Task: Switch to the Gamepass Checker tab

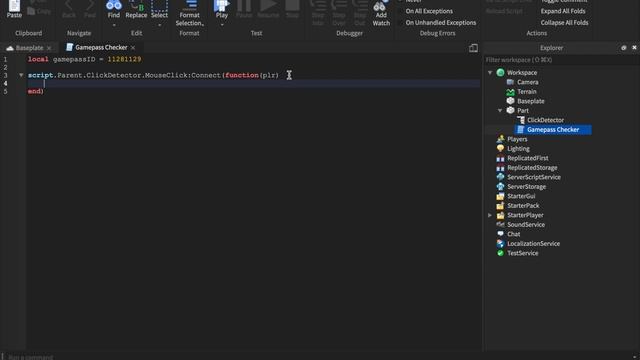Action: point(101,47)
